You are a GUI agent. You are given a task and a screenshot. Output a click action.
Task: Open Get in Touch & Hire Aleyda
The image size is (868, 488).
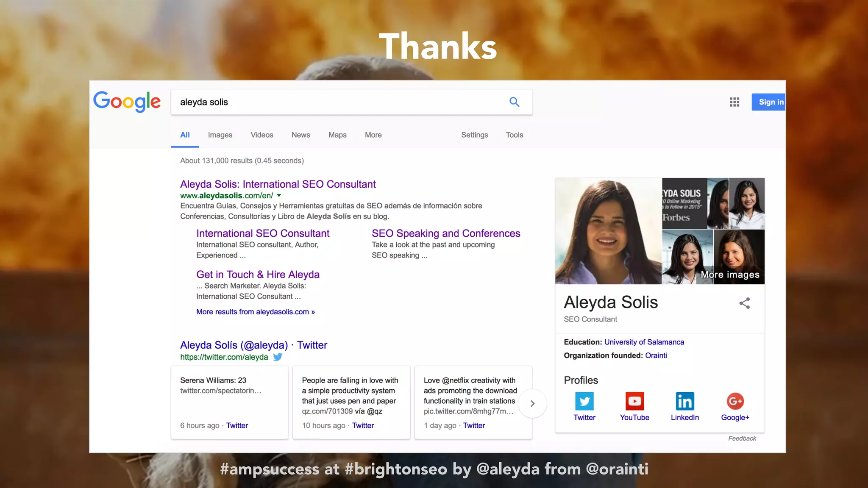click(258, 274)
